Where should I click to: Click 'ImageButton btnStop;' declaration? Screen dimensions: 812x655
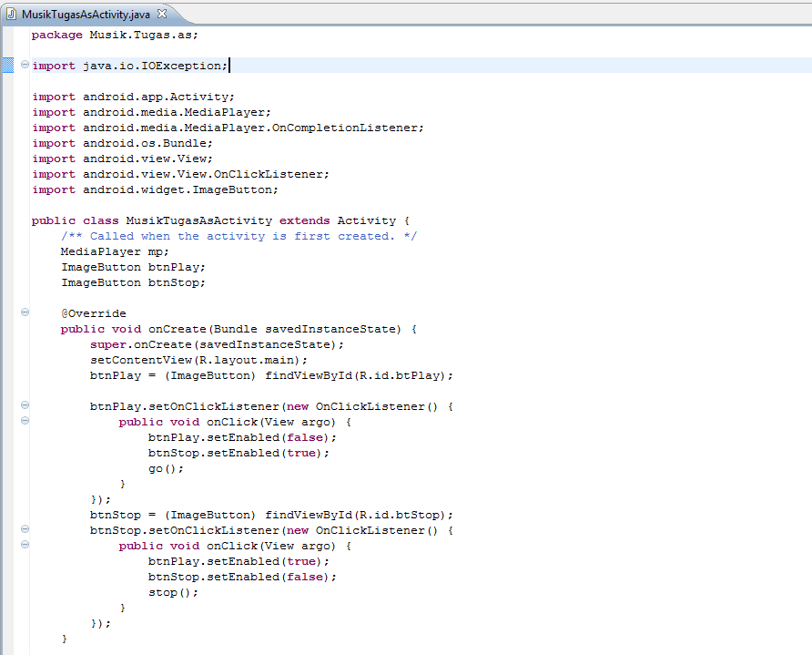point(133,283)
